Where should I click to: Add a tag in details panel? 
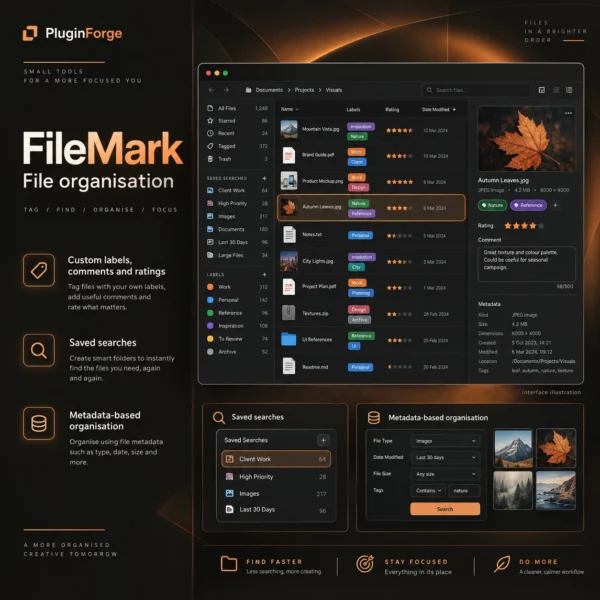(556, 205)
